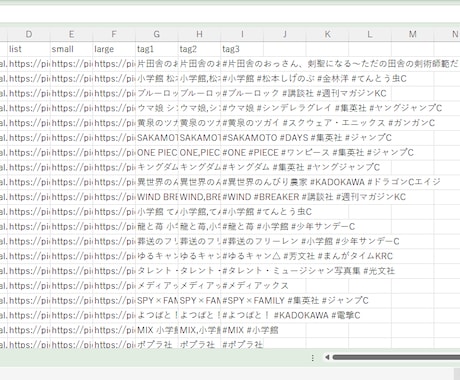Viewport: 460px width, 380px height.
Task: Select tag1 cell 'キングダム'
Action: click(x=157, y=167)
